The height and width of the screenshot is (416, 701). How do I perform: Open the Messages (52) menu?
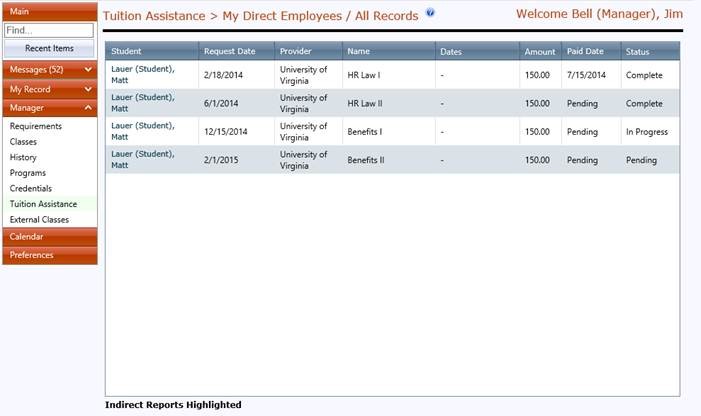tap(50, 70)
